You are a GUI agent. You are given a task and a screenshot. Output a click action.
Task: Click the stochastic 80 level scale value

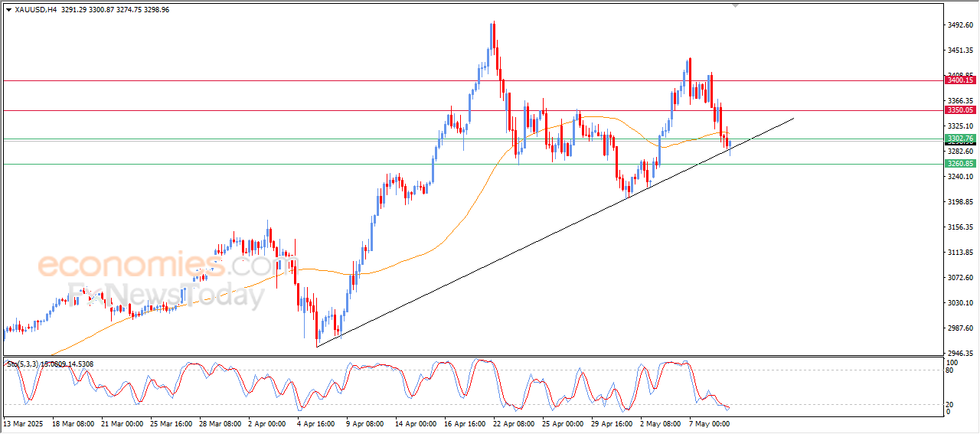pyautogui.click(x=951, y=370)
